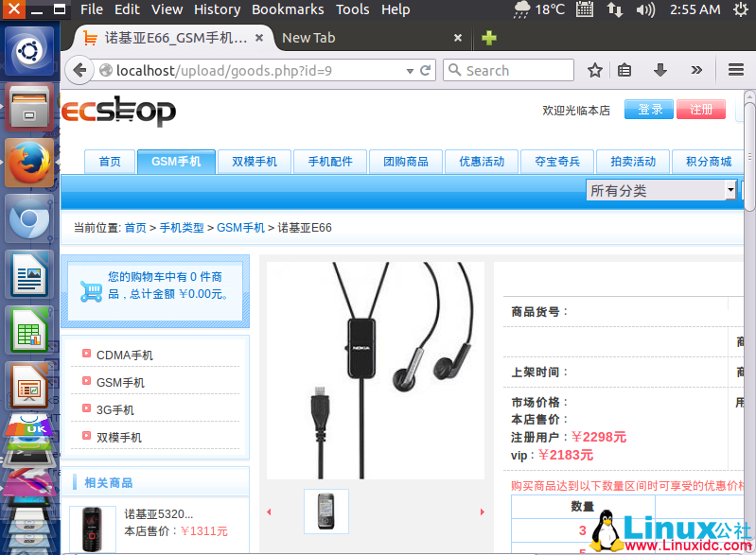Open the Bookmarks menu
Screen dimensions: 756x555
[x=288, y=9]
